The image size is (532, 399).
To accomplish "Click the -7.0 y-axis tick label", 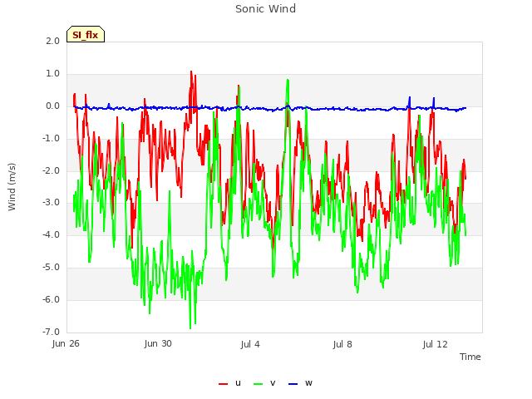I will [x=51, y=332].
